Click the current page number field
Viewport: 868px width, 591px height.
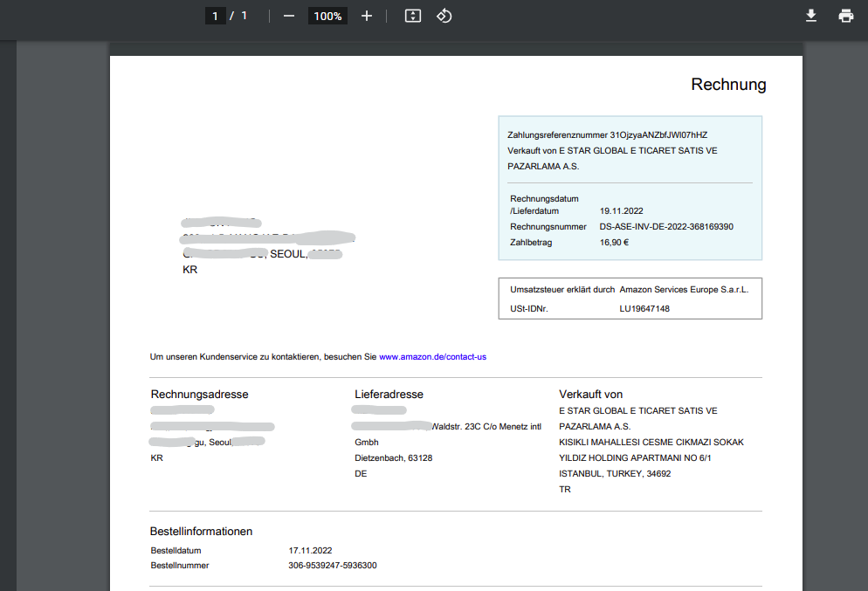point(215,16)
